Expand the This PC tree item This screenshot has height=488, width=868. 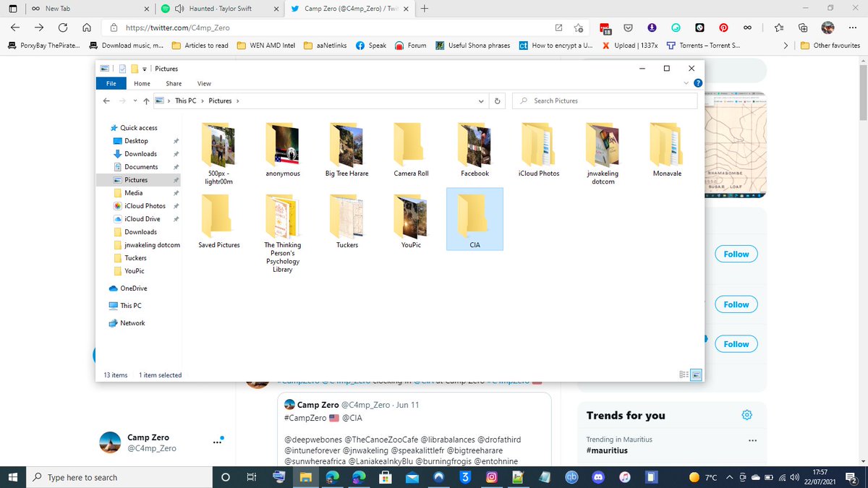point(106,305)
